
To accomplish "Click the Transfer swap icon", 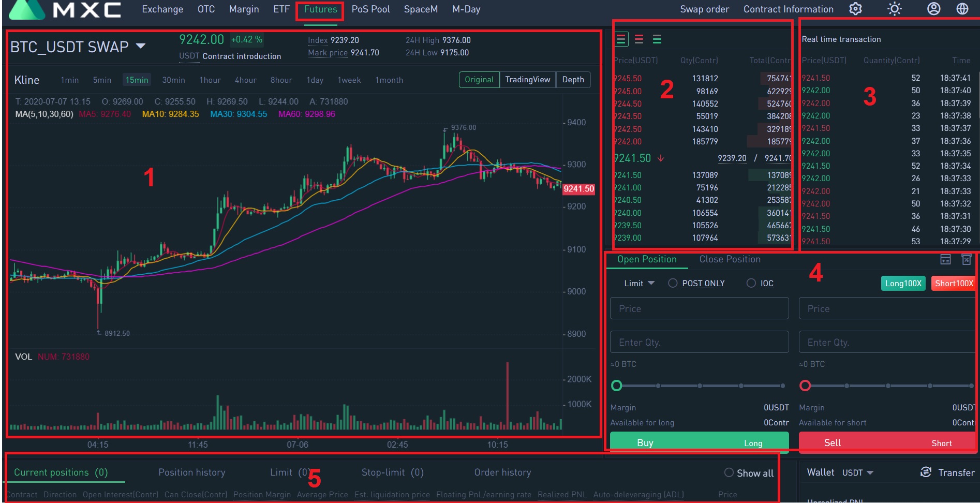I will 926,472.
